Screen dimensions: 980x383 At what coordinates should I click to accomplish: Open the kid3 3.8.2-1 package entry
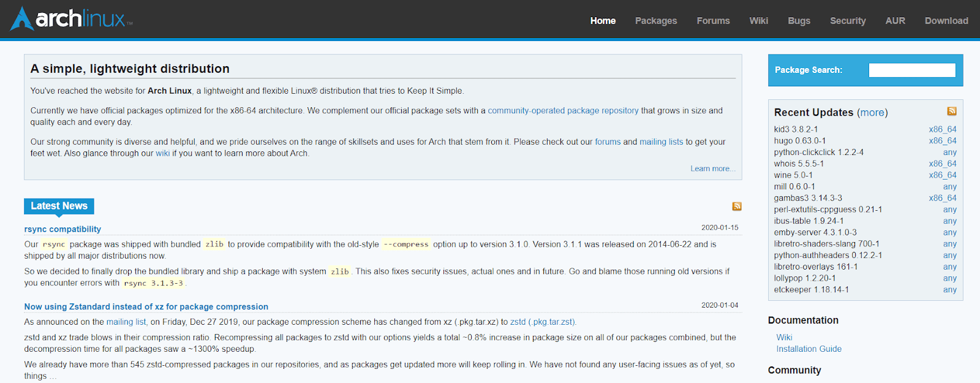coord(796,129)
